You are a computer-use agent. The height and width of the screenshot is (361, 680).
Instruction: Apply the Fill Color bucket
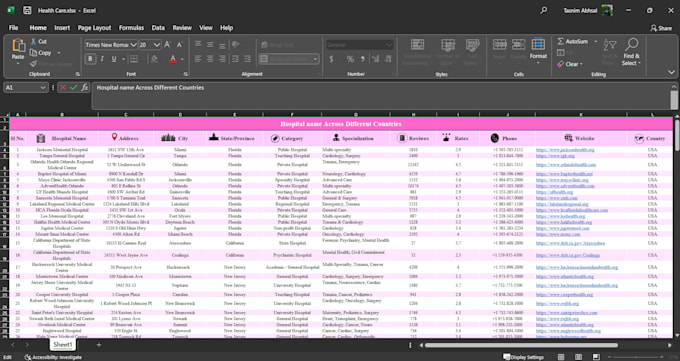click(154, 59)
